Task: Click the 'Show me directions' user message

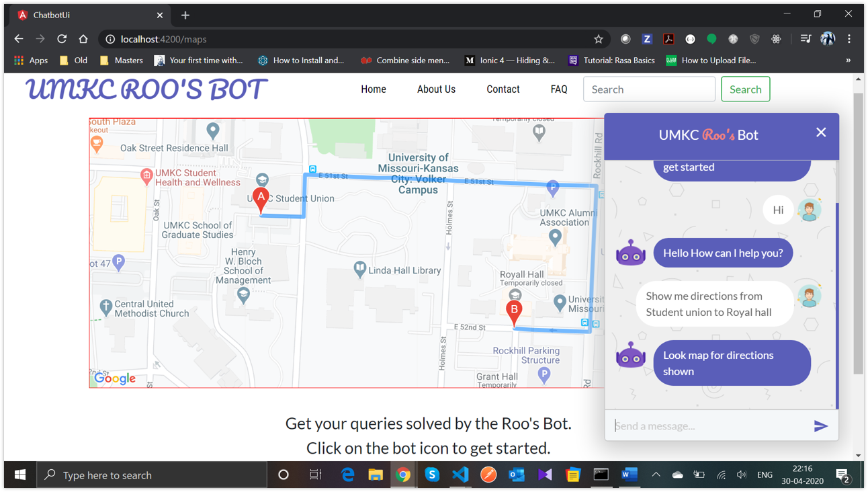Action: tap(715, 304)
